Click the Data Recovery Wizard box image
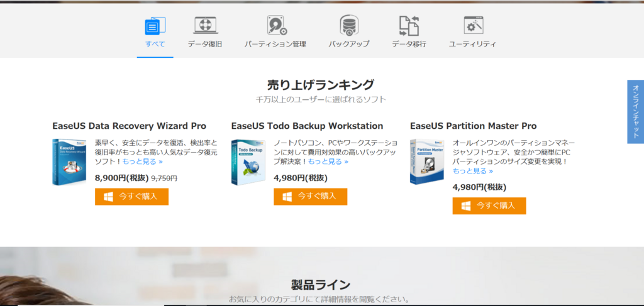The image size is (644, 306). click(x=69, y=162)
